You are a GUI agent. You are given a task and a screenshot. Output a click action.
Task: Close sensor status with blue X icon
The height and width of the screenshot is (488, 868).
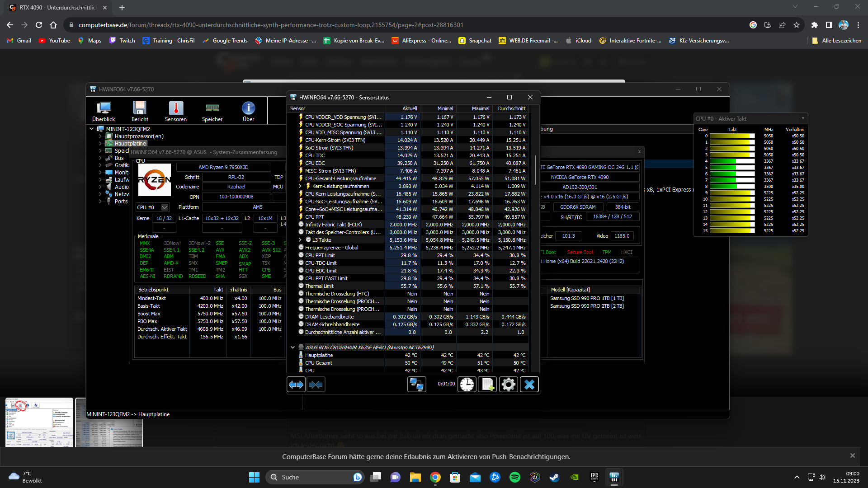(x=529, y=385)
